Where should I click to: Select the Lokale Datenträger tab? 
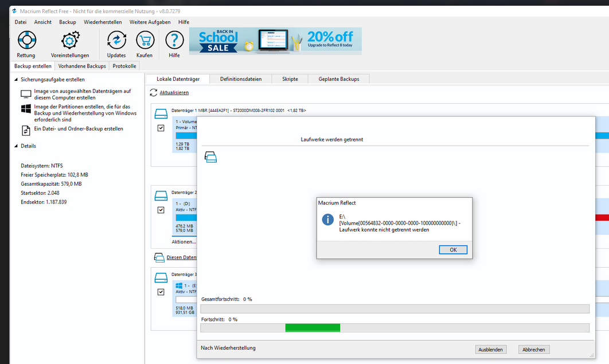tap(178, 79)
